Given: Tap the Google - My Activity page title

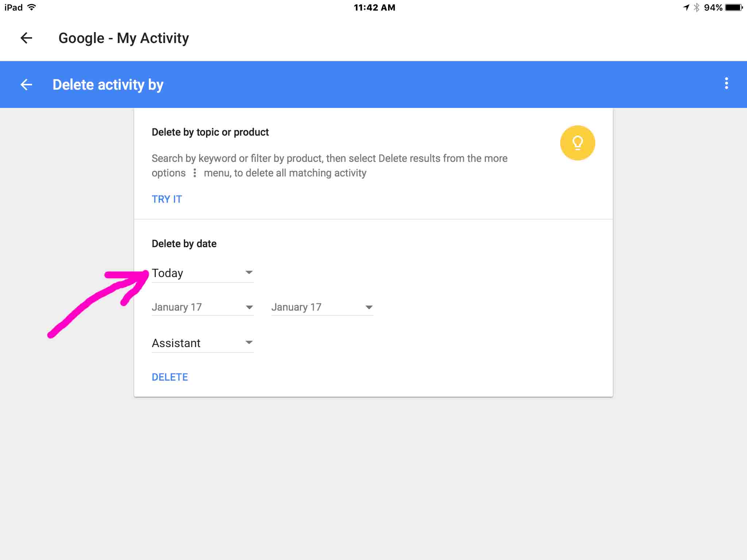Looking at the screenshot, I should click(124, 38).
